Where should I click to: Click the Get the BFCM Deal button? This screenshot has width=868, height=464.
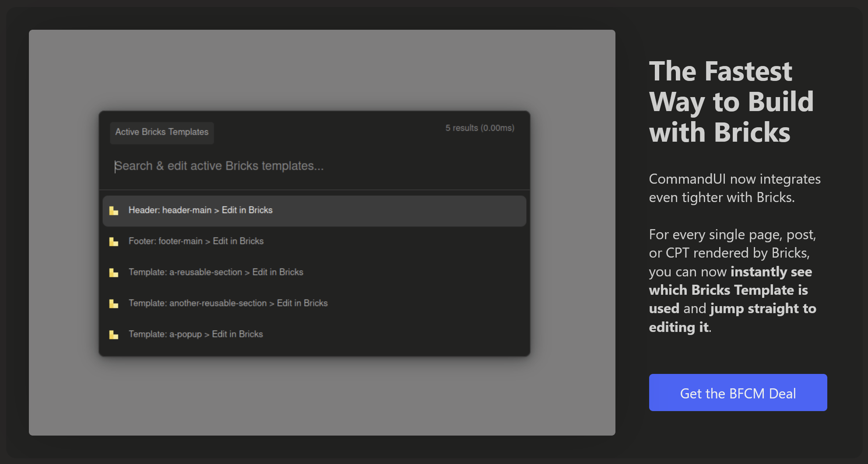click(738, 393)
